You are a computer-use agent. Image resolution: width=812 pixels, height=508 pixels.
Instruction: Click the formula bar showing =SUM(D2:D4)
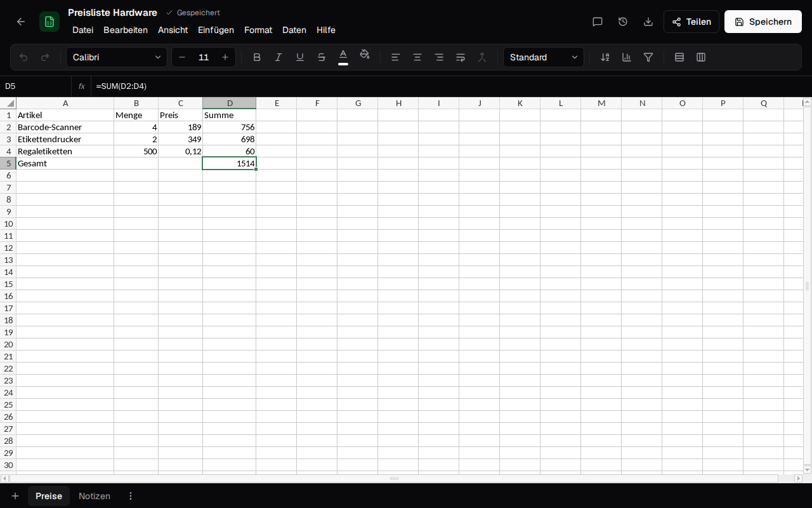(450, 86)
